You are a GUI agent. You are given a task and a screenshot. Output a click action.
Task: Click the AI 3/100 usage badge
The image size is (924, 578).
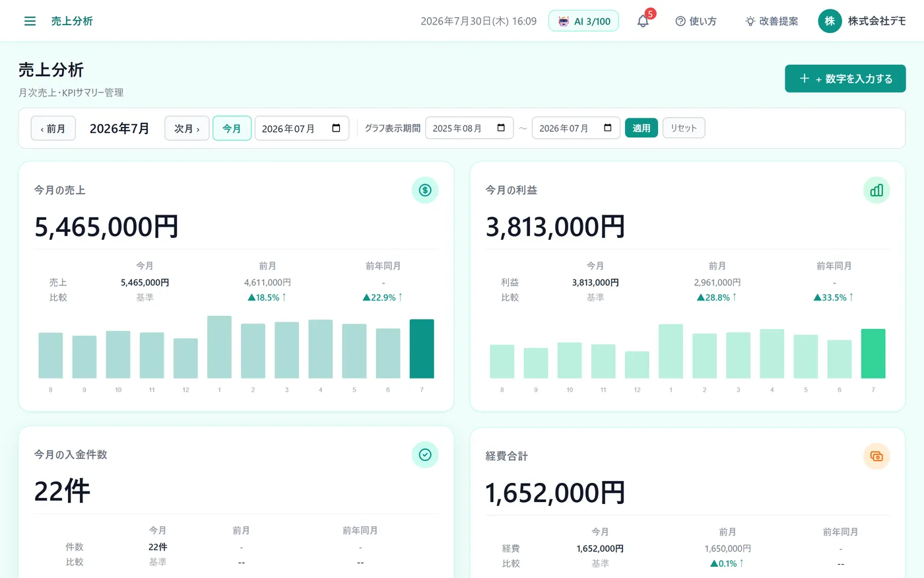coord(583,21)
